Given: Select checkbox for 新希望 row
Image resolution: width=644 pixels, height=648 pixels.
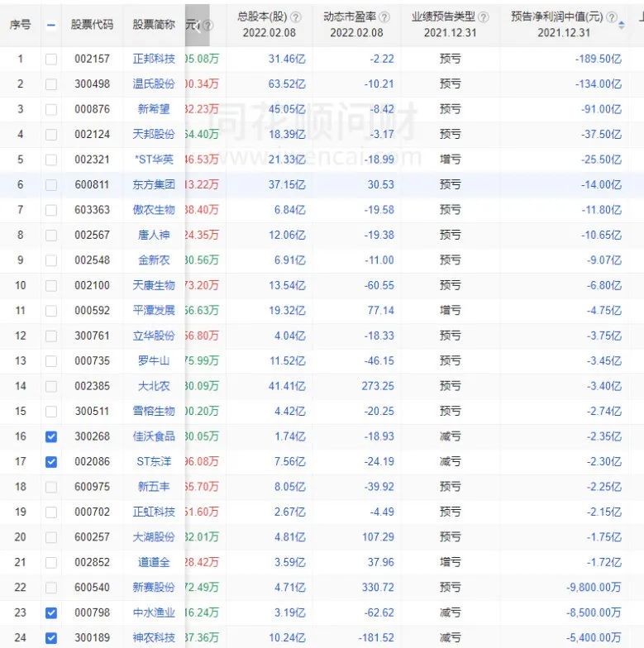Looking at the screenshot, I should pos(51,109).
